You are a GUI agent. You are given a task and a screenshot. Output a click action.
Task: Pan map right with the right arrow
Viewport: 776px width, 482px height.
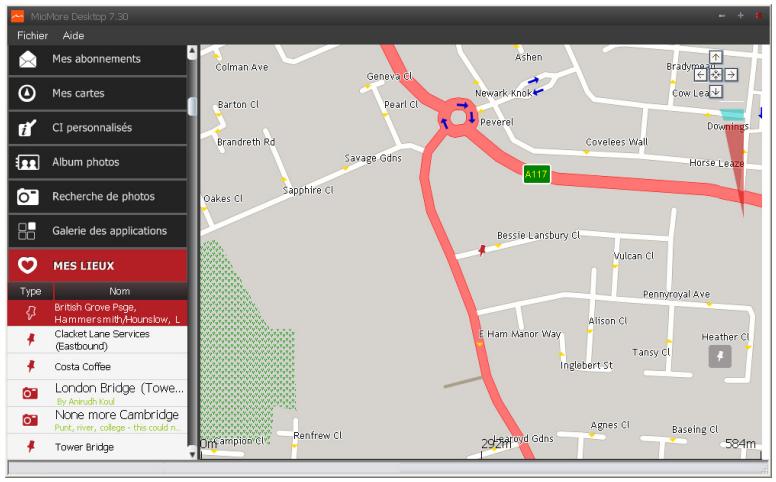point(731,75)
